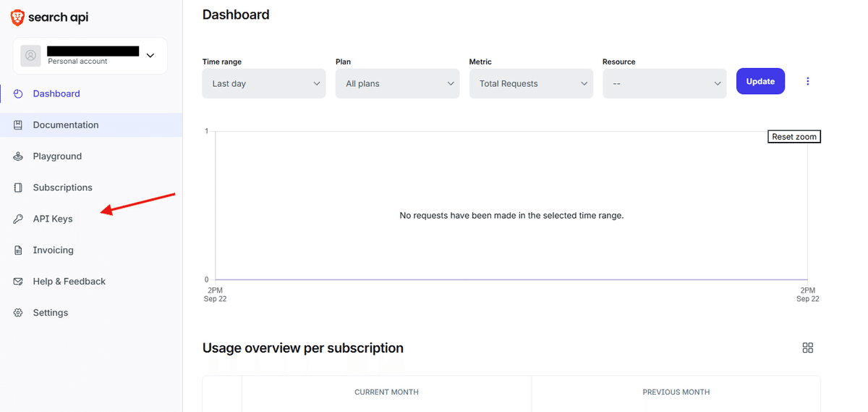Screen dimensions: 868x412
Task: Open the three-dot more options menu
Action: click(x=808, y=82)
